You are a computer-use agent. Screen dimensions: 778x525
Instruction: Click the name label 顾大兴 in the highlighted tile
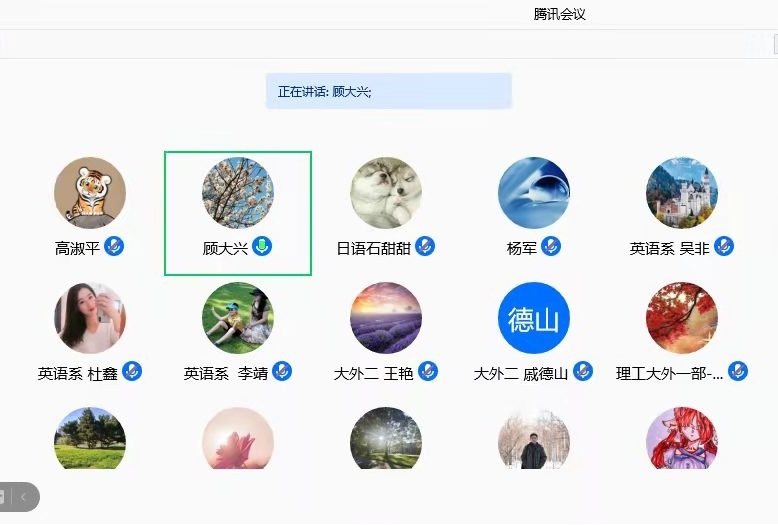[x=225, y=248]
